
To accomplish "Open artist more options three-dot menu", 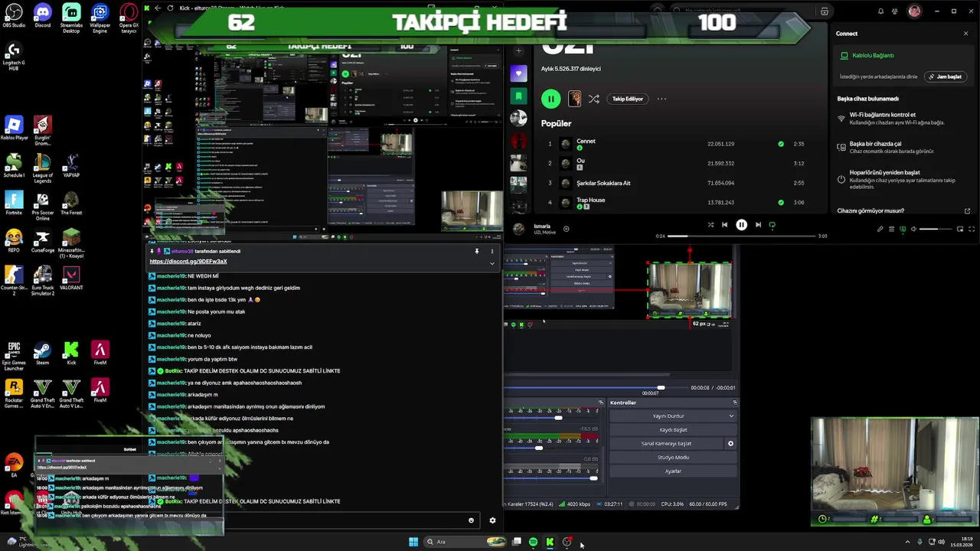I will pos(661,99).
